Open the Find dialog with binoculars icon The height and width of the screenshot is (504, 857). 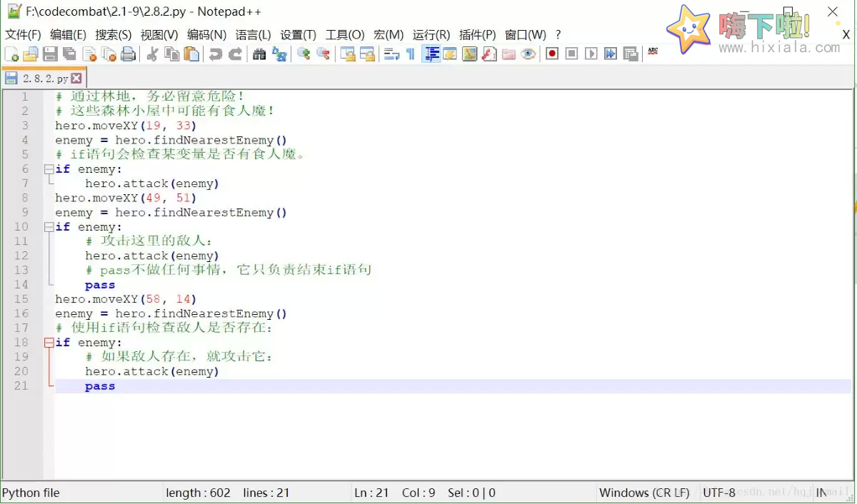[259, 54]
